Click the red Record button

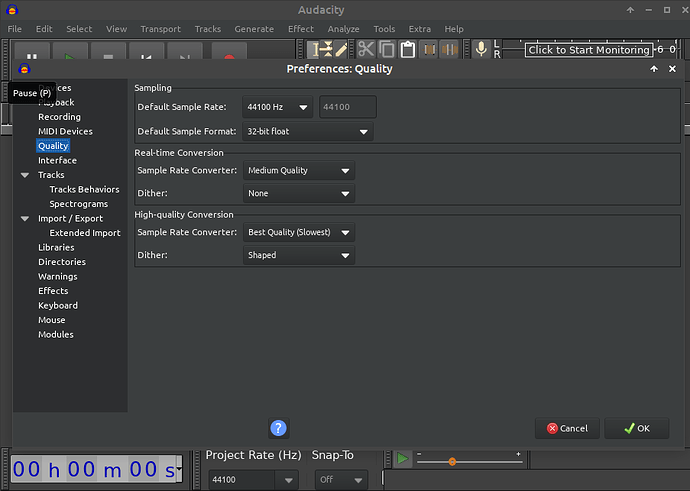(x=229, y=51)
